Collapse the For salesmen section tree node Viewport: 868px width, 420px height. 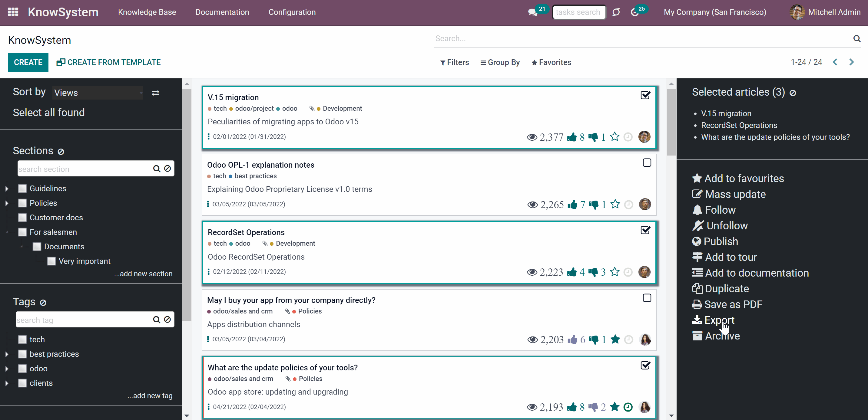[7, 232]
